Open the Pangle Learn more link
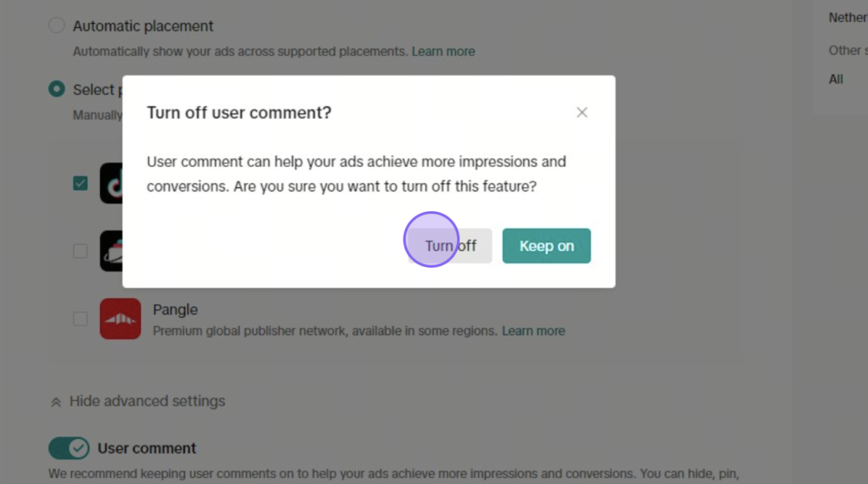Screen dimensions: 868x484 [x=534, y=331]
